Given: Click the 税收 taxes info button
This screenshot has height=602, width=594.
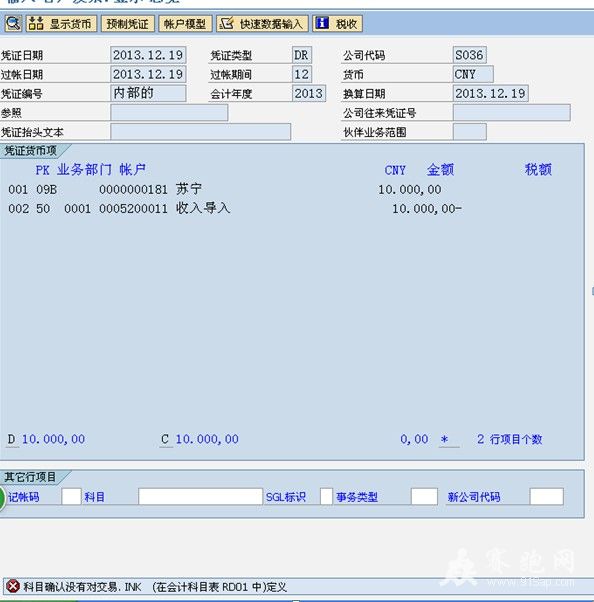Looking at the screenshot, I should point(338,23).
